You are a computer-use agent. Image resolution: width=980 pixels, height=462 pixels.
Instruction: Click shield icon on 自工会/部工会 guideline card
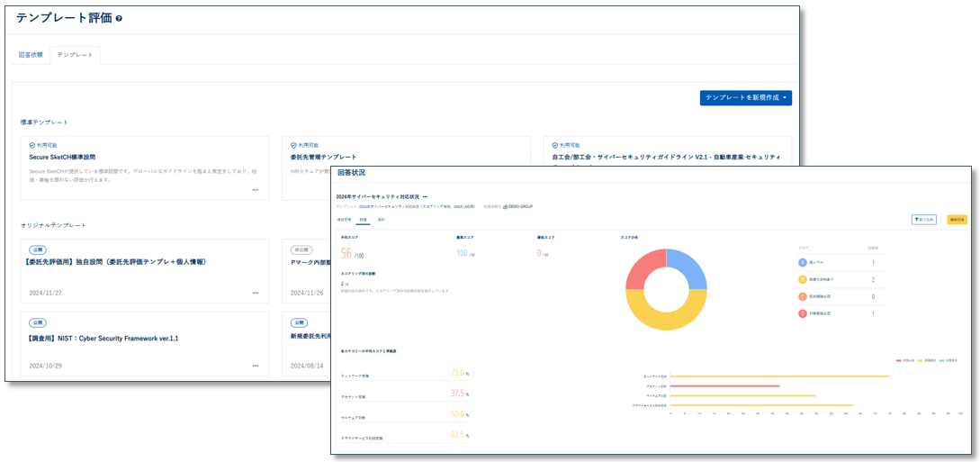555,145
